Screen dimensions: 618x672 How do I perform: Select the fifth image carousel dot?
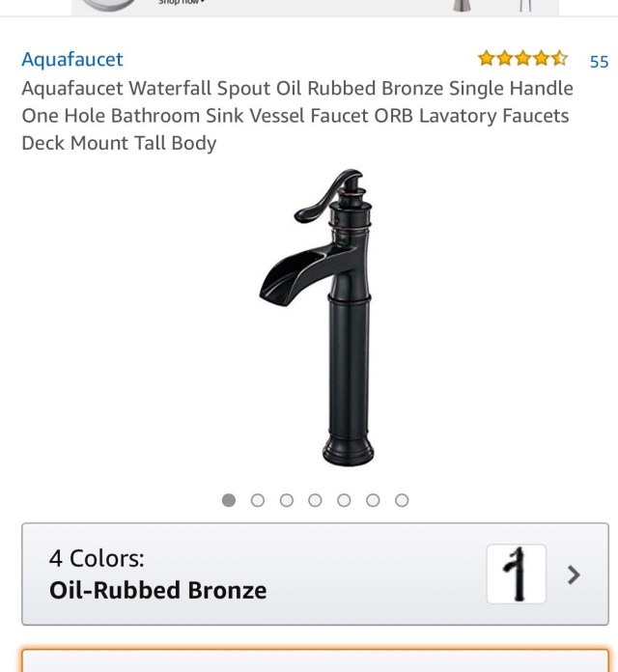344,500
